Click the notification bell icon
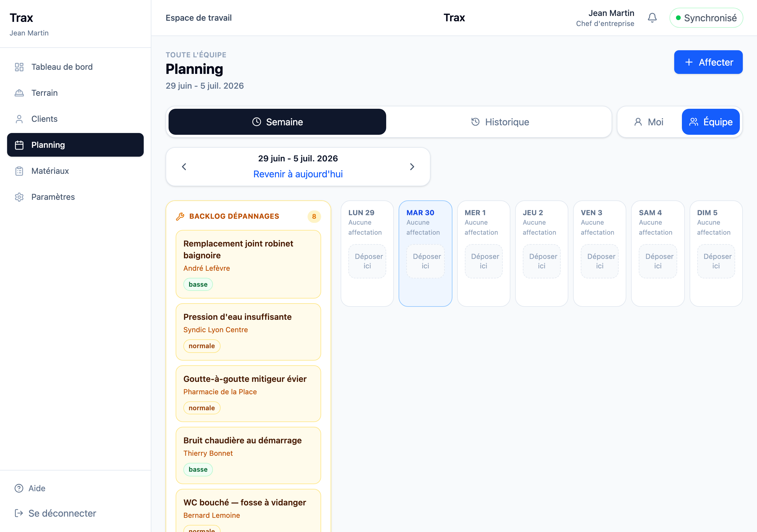Screen dimensions: 757x532 (x=652, y=18)
